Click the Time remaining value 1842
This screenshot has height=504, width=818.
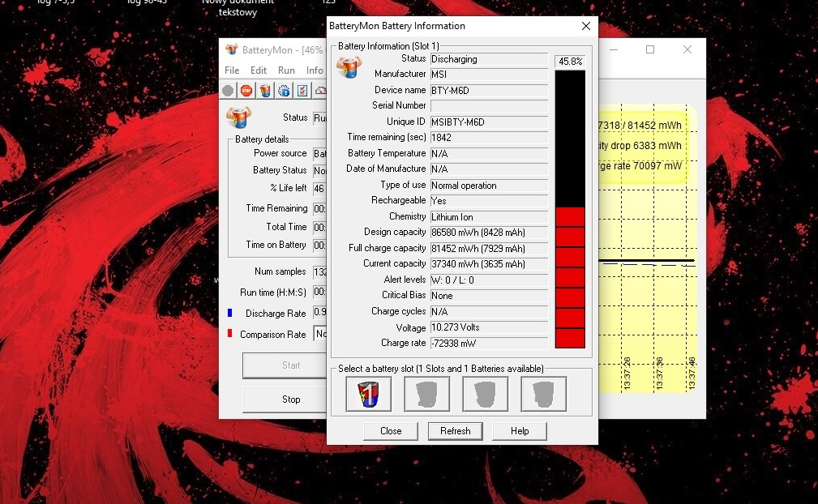tap(489, 138)
